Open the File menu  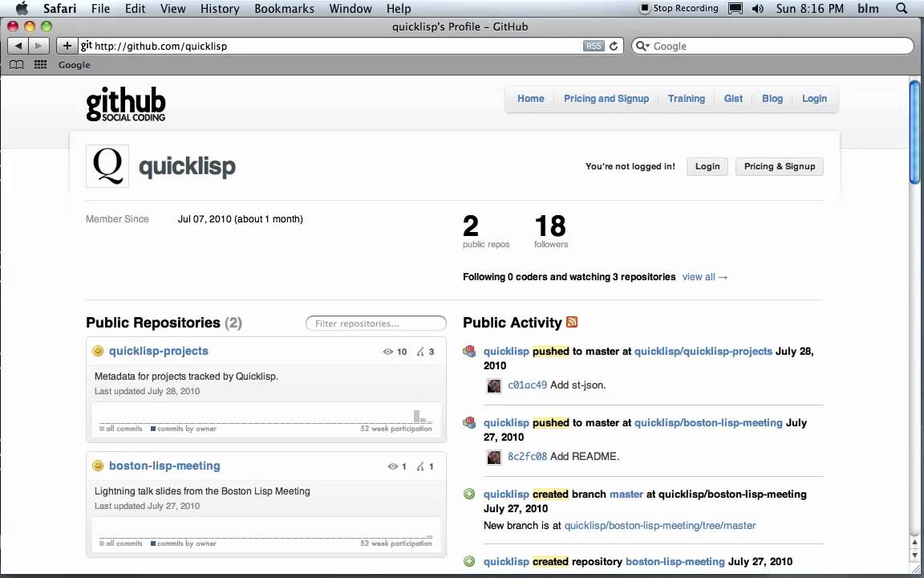pos(100,8)
